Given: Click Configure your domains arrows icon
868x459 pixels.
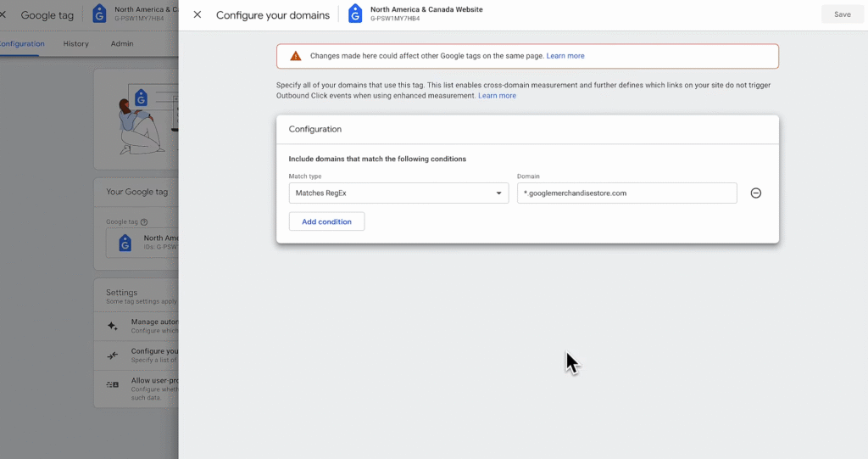Looking at the screenshot, I should click(113, 355).
